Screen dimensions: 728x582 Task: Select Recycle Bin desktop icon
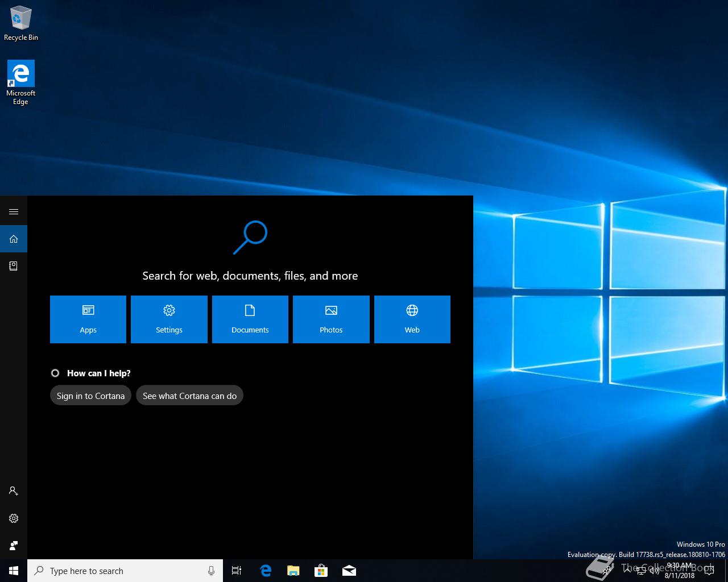pyautogui.click(x=21, y=23)
